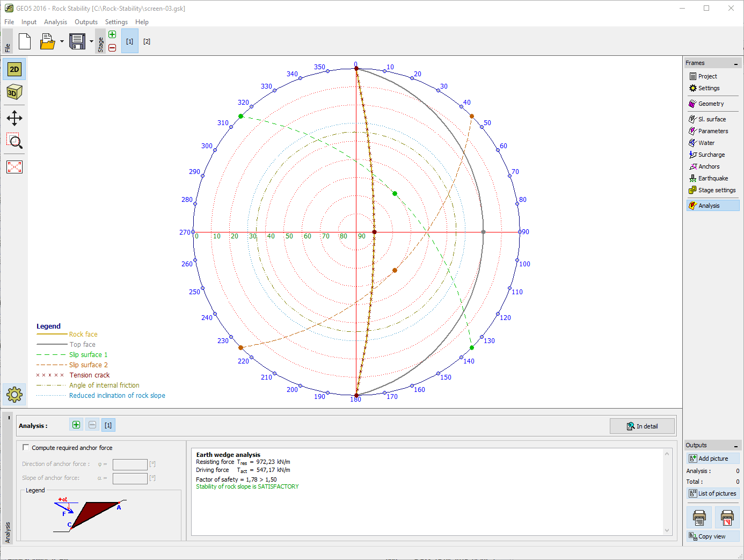Open the Outputs menu
The image size is (744, 560).
click(86, 22)
